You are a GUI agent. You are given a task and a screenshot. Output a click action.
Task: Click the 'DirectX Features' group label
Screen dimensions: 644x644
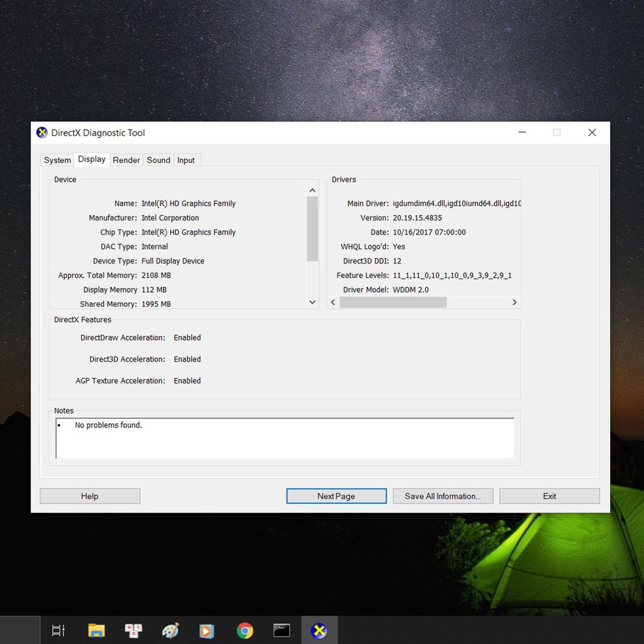82,319
